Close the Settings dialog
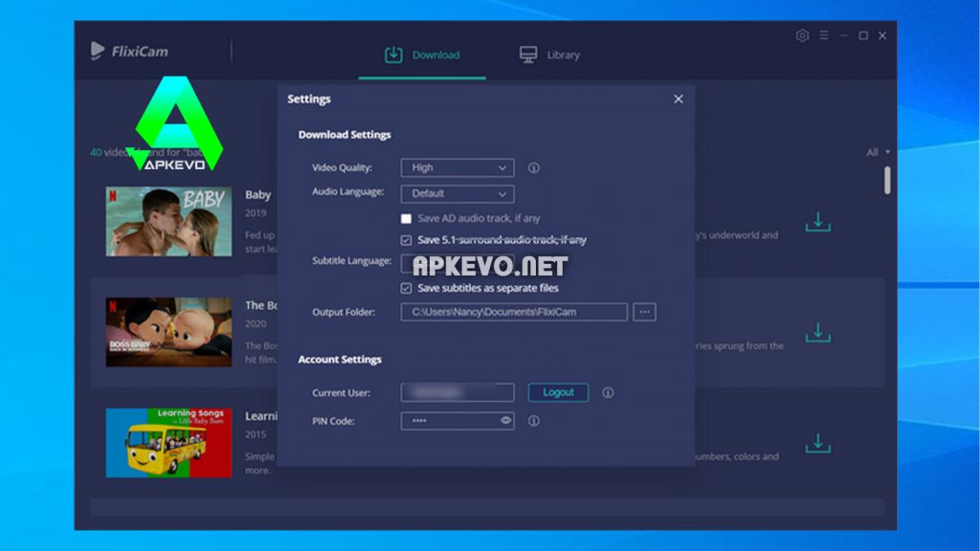Screen dimensions: 980x551 (679, 99)
